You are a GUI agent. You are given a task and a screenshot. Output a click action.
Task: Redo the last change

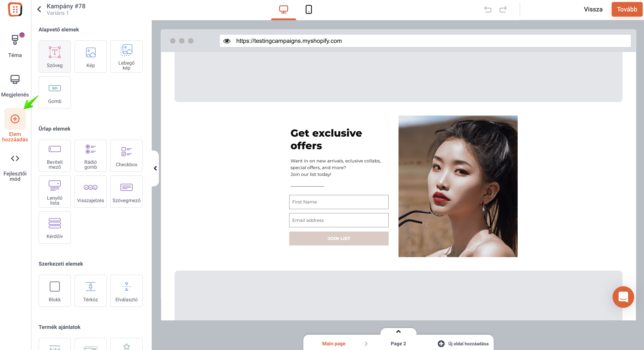[503, 9]
